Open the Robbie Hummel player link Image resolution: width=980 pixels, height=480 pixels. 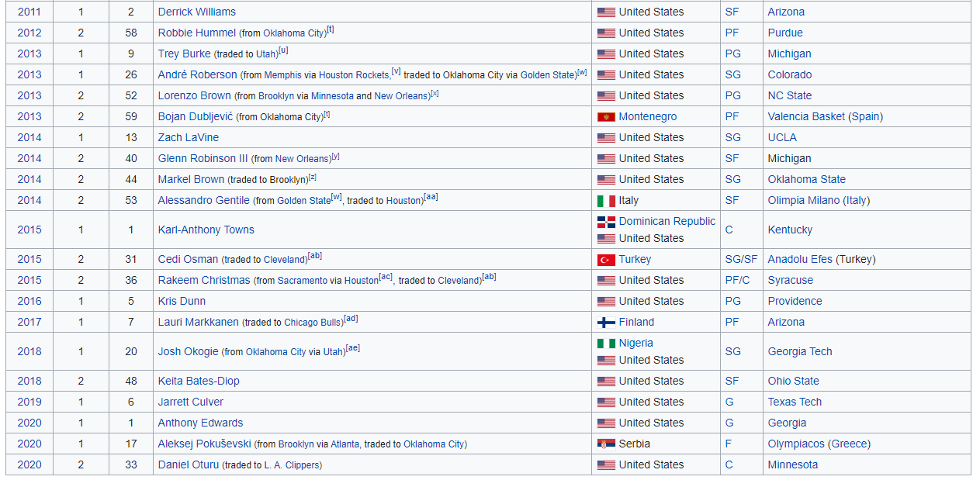pos(196,33)
